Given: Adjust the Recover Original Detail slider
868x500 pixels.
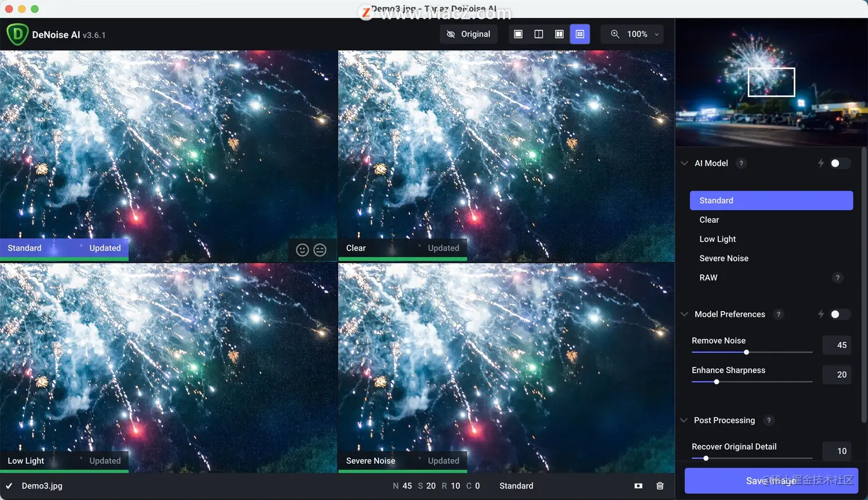Looking at the screenshot, I should point(752,458).
